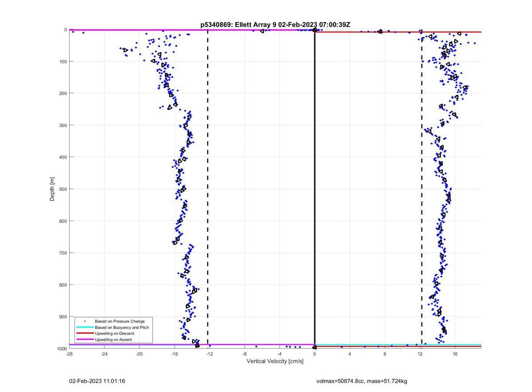Select the 'Vertical Velocity [cm/s]' x-axis label
Viewport: 532px width, 392px height.
275,361
